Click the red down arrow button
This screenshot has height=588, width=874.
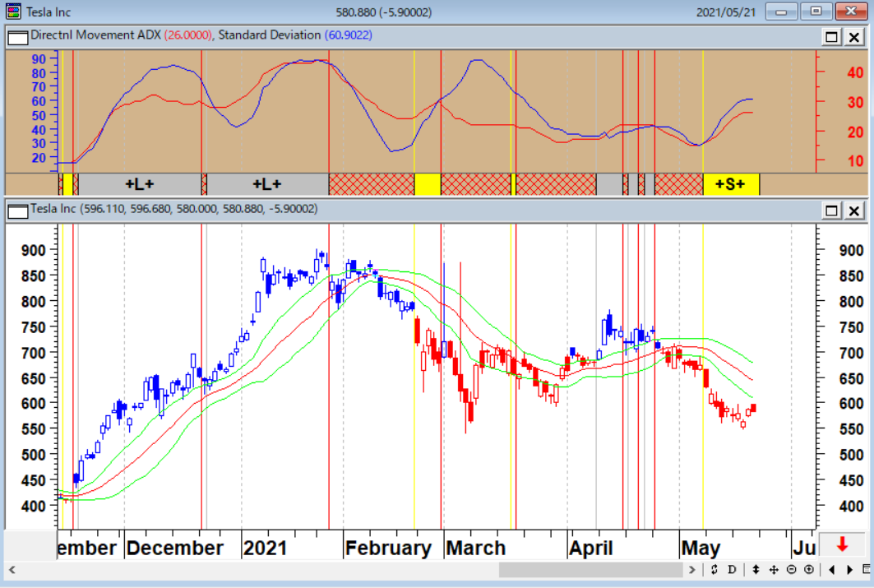842,544
